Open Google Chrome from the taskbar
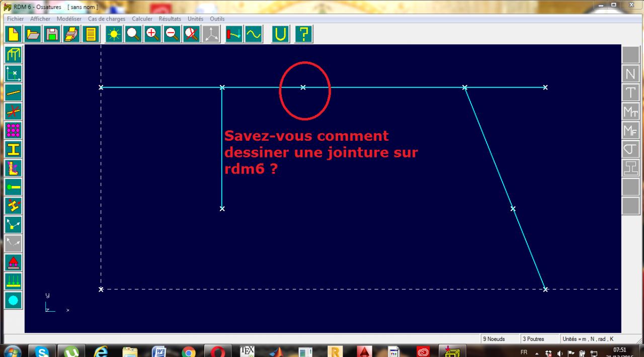Screen dimensions: 644x357 [x=188, y=351]
